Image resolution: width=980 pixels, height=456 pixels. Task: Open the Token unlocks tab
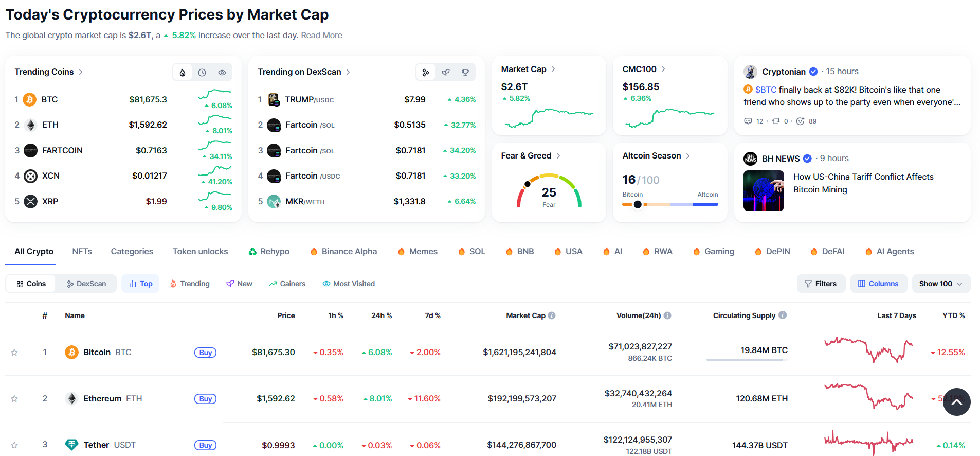click(201, 251)
